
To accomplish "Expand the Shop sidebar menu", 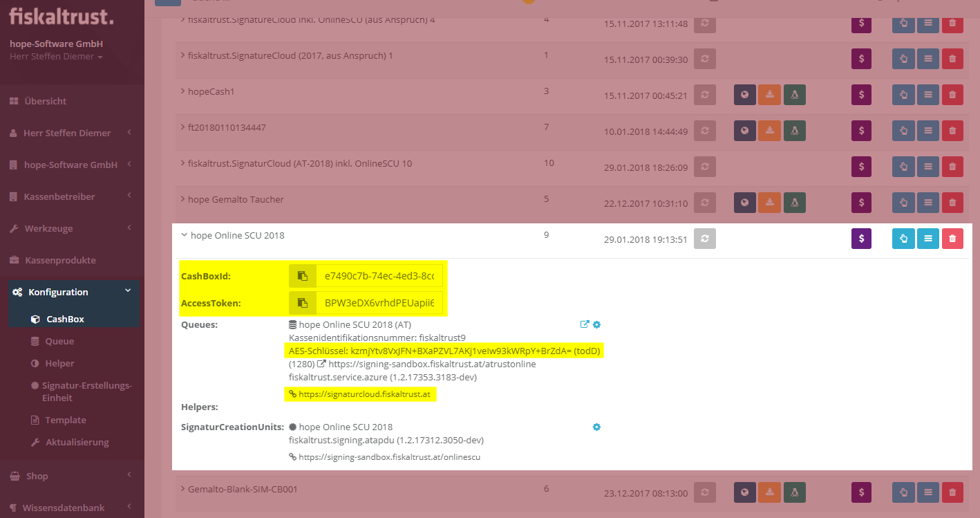I will click(x=72, y=476).
